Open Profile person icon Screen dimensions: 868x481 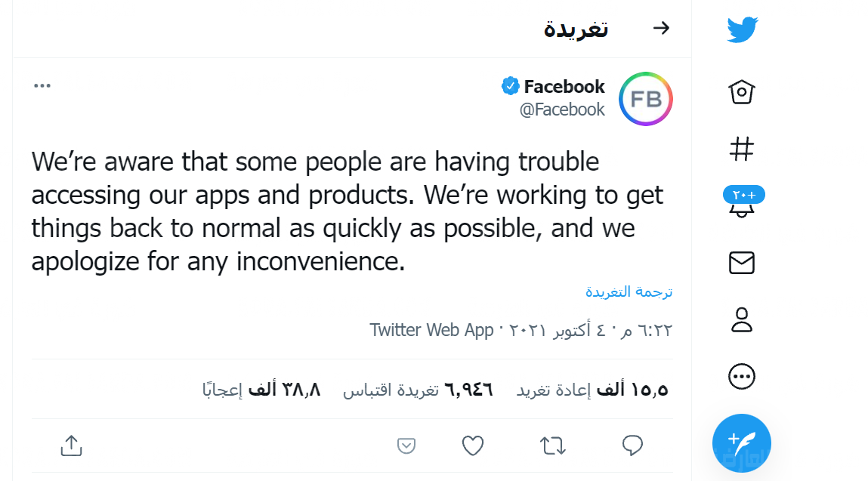pos(742,320)
